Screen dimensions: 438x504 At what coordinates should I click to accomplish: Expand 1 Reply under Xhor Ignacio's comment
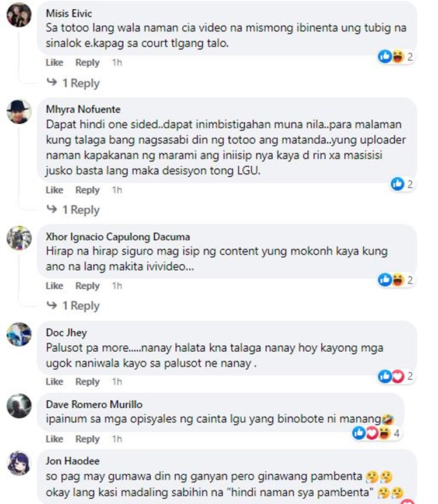[73, 306]
